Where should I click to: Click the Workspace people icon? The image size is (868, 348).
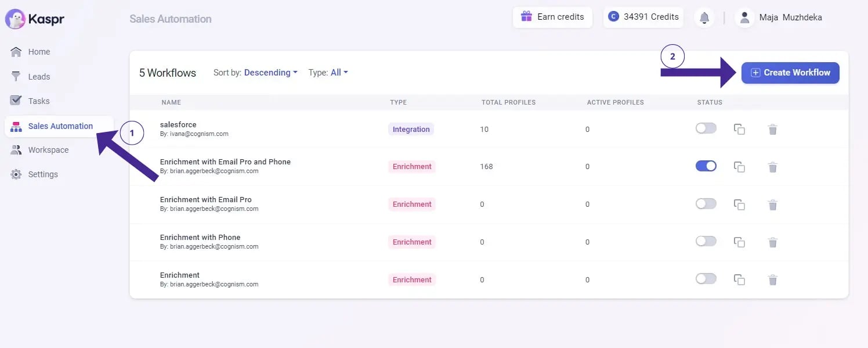pos(16,150)
